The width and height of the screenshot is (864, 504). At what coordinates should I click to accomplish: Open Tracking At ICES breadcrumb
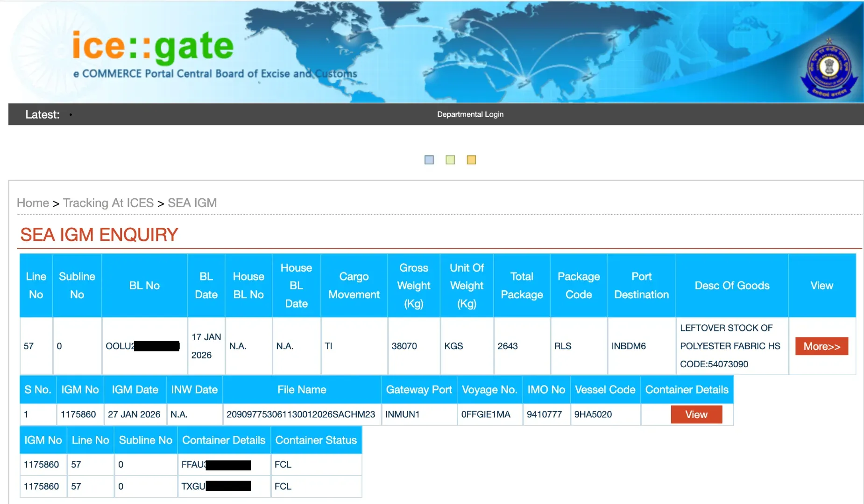pos(108,203)
